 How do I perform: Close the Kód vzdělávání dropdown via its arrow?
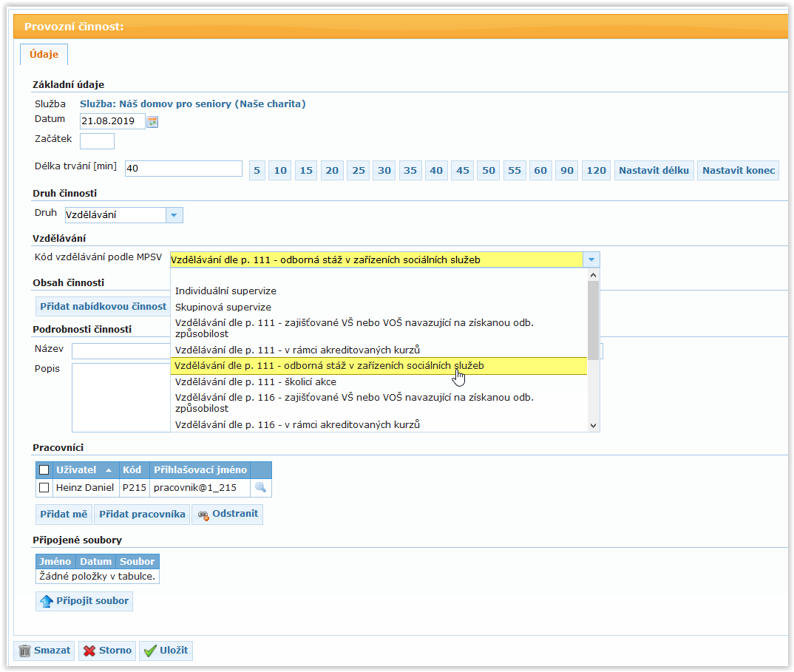click(591, 259)
